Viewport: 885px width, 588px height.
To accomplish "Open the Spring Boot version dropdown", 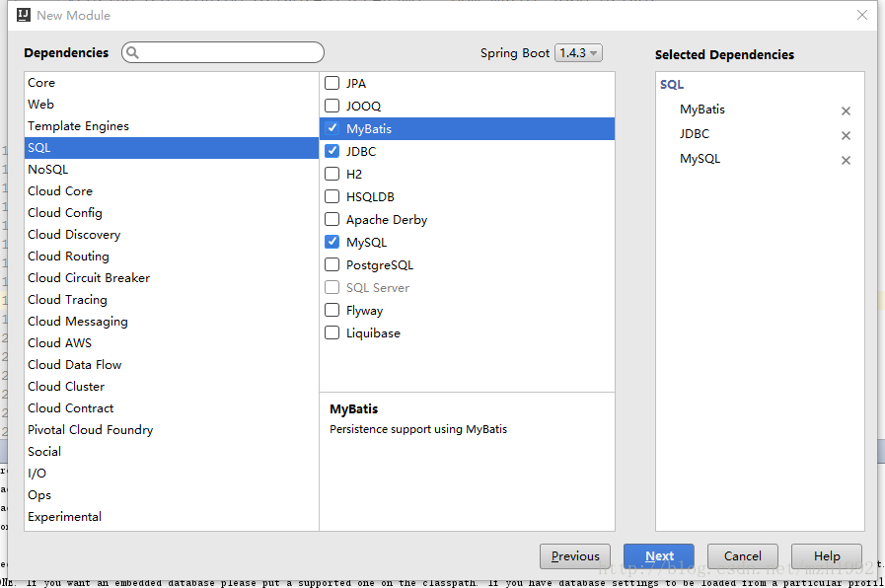I will tap(578, 53).
